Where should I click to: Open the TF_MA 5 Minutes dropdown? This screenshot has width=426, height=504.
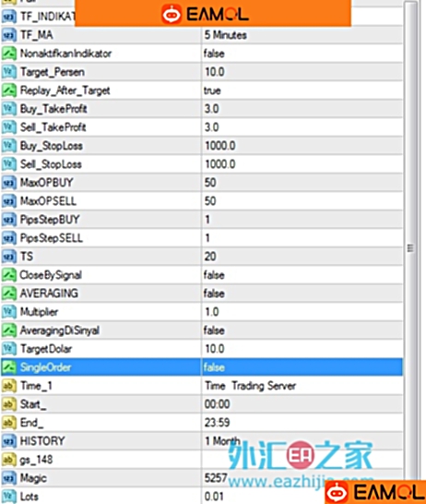click(302, 35)
